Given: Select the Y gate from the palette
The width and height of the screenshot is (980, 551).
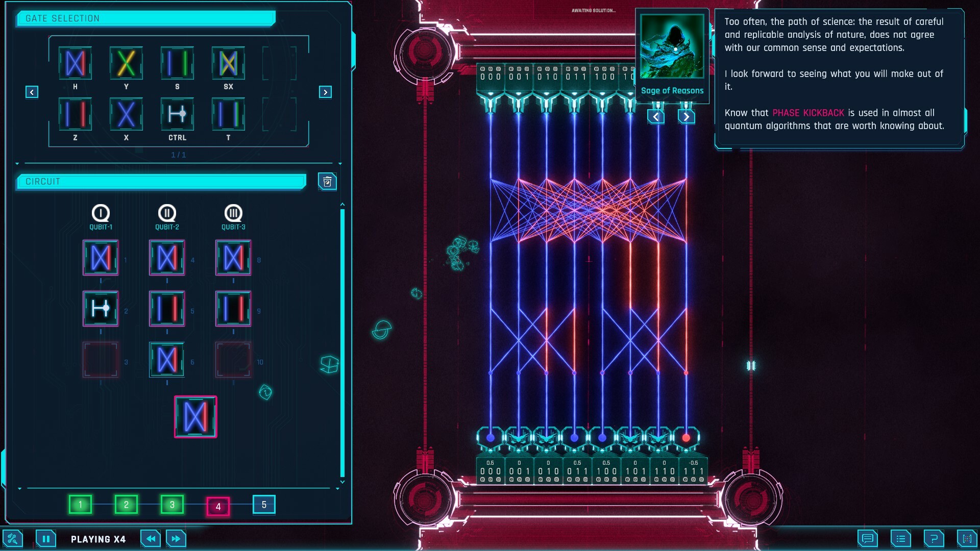Looking at the screenshot, I should (x=126, y=63).
